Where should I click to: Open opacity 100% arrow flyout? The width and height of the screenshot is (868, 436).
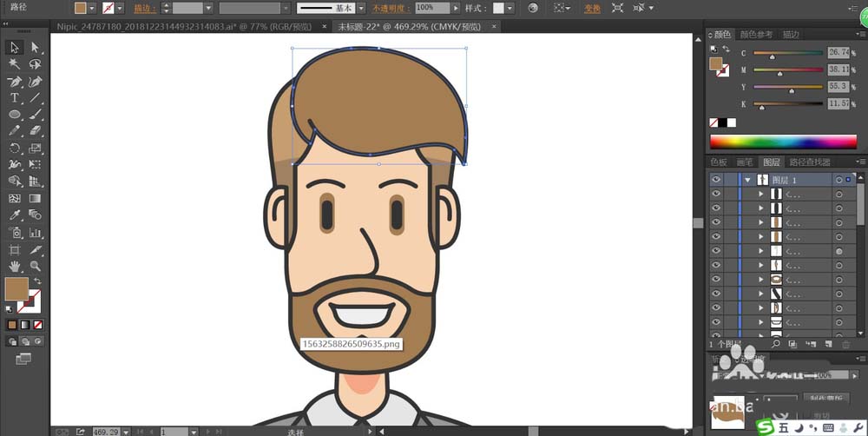tap(457, 9)
